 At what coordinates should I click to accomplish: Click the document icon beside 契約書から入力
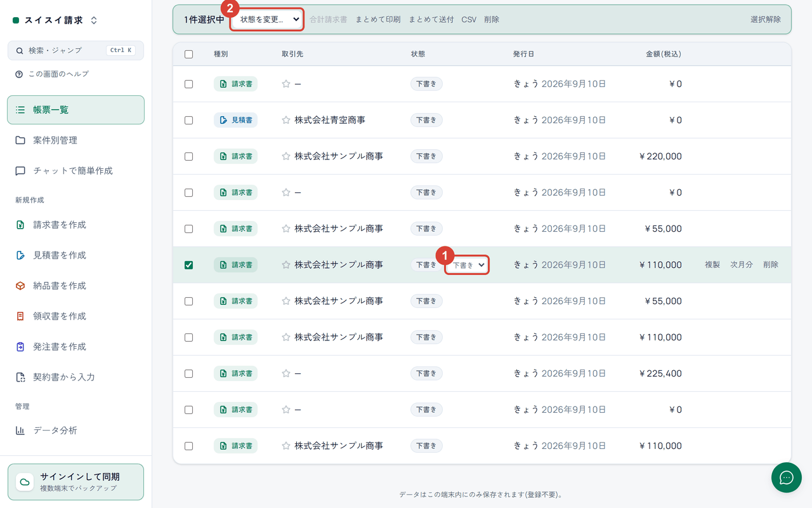pos(20,377)
